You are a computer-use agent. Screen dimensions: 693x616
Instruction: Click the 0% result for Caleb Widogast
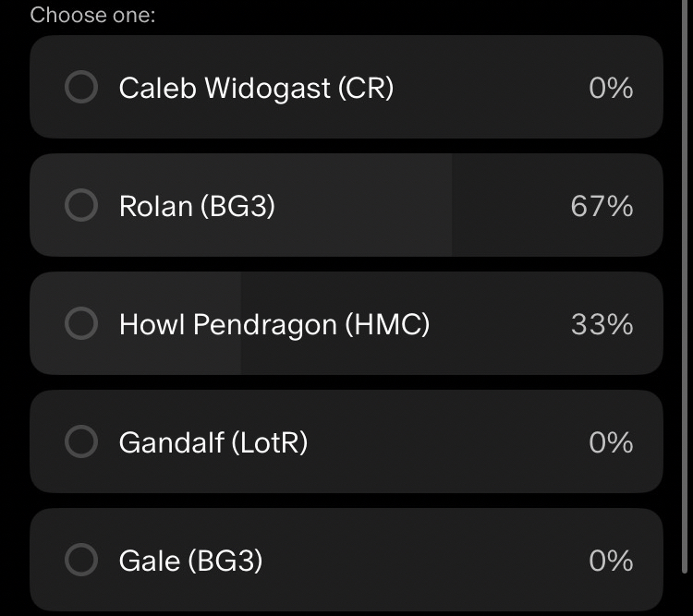[611, 88]
